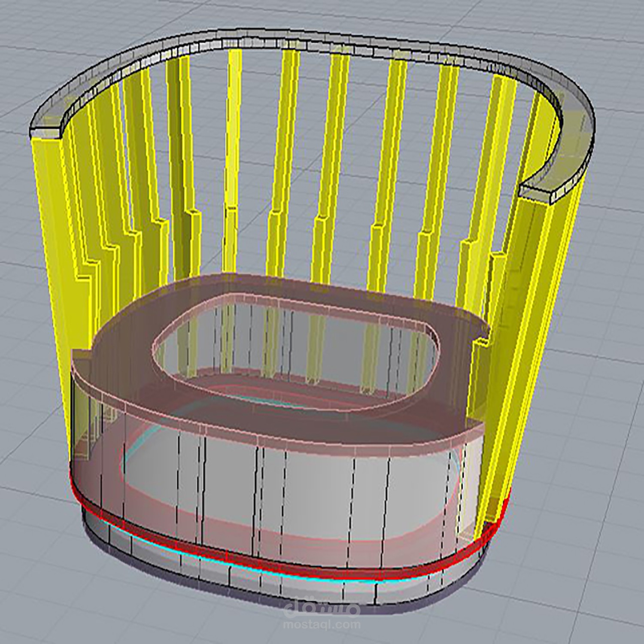Click the mostaql.com watermark text

point(322,624)
